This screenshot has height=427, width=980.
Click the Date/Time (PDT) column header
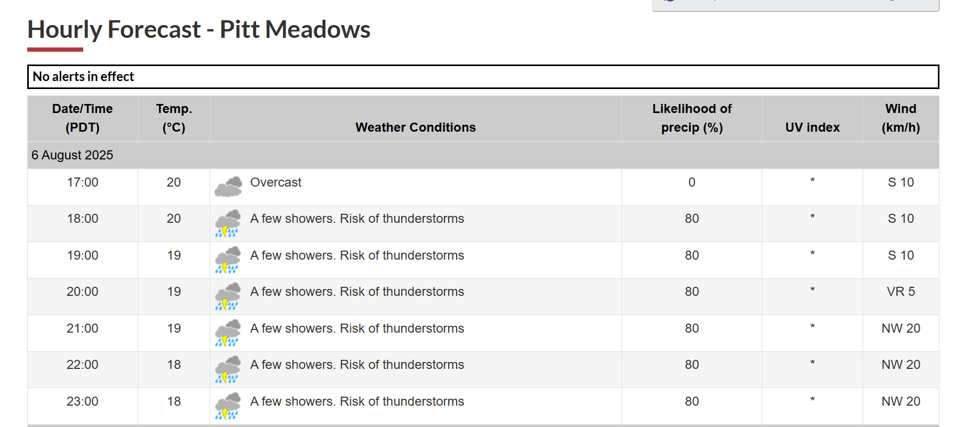[83, 118]
